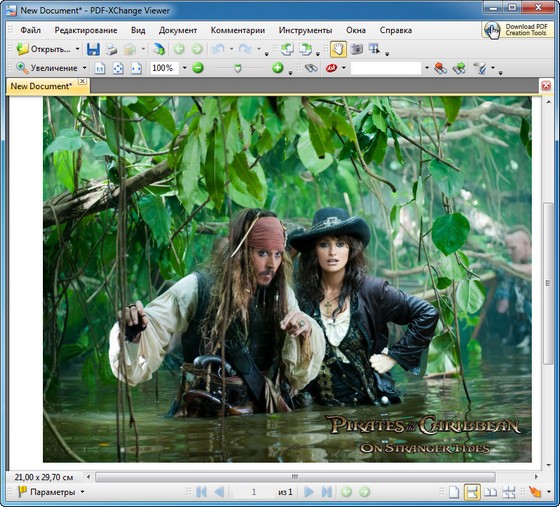The height and width of the screenshot is (507, 560).
Task: Select the Snapshot camera tool
Action: click(356, 49)
